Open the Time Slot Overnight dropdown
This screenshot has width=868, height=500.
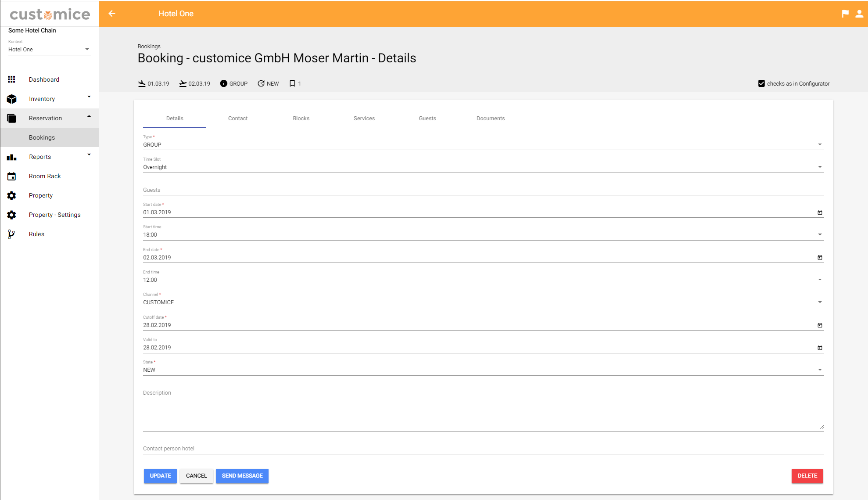(x=483, y=167)
